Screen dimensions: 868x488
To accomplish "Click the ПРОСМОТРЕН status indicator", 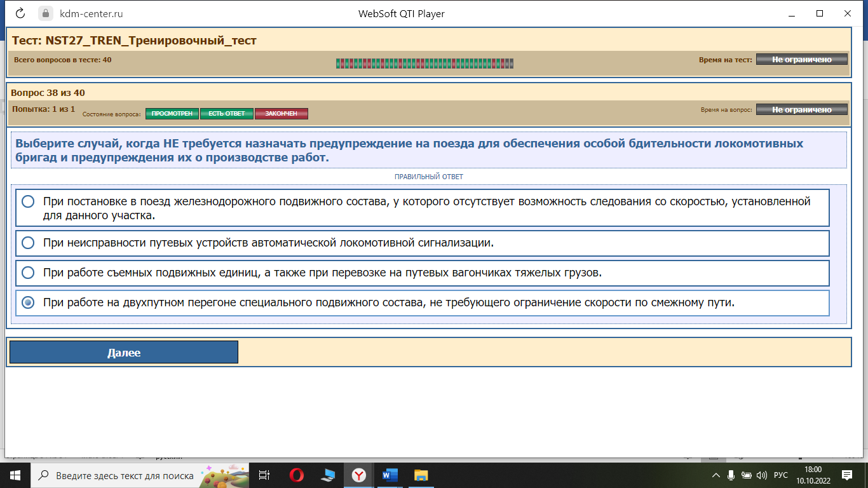I will point(172,114).
